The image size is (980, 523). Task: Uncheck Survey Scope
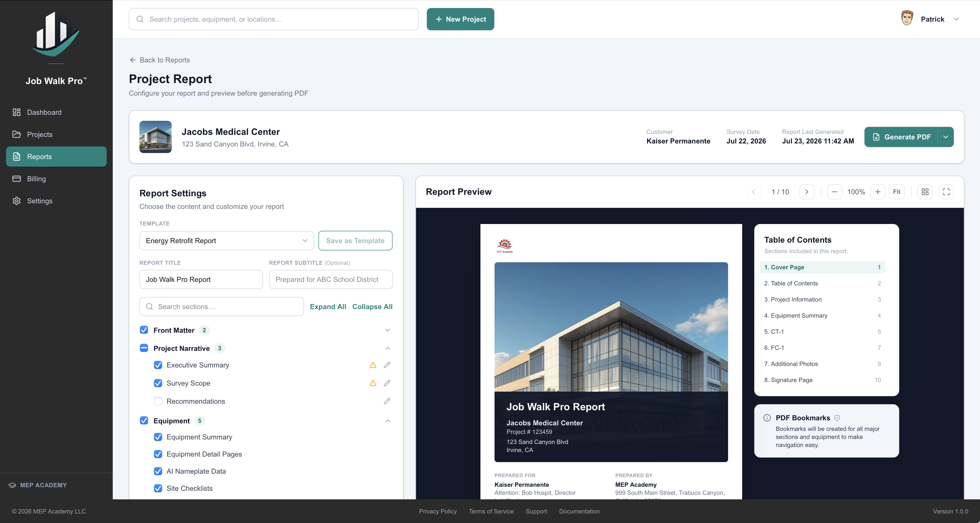[158, 383]
